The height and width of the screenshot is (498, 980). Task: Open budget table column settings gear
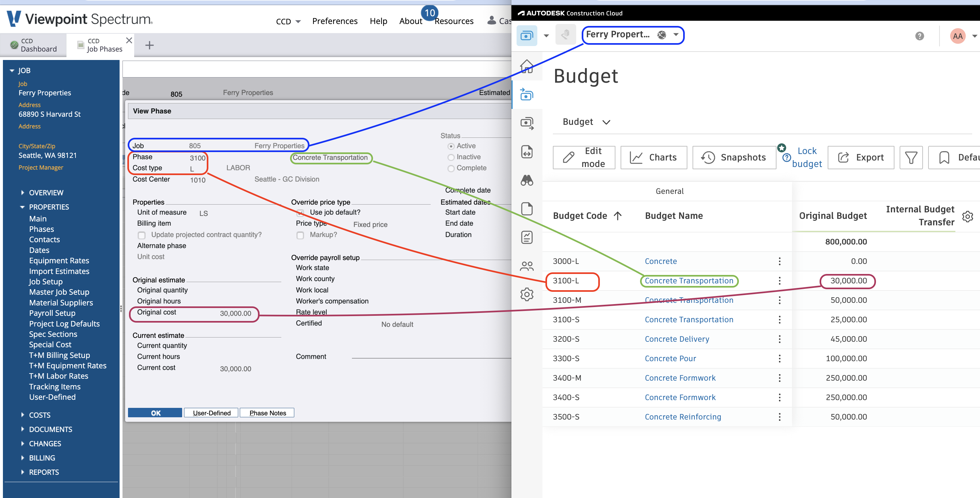[967, 216]
